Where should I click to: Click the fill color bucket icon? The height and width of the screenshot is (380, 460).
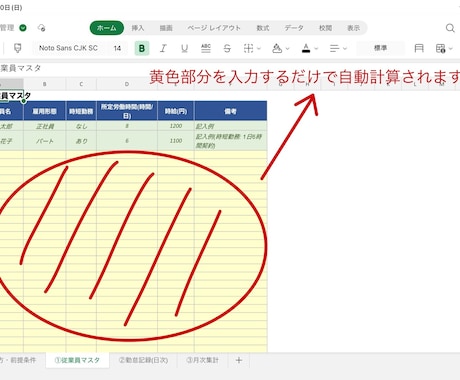(277, 48)
